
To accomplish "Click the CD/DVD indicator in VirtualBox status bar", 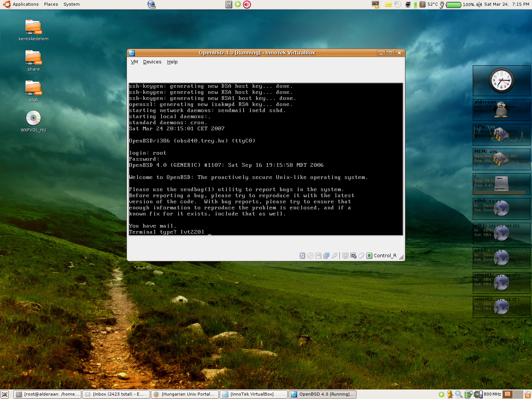I will [x=310, y=256].
